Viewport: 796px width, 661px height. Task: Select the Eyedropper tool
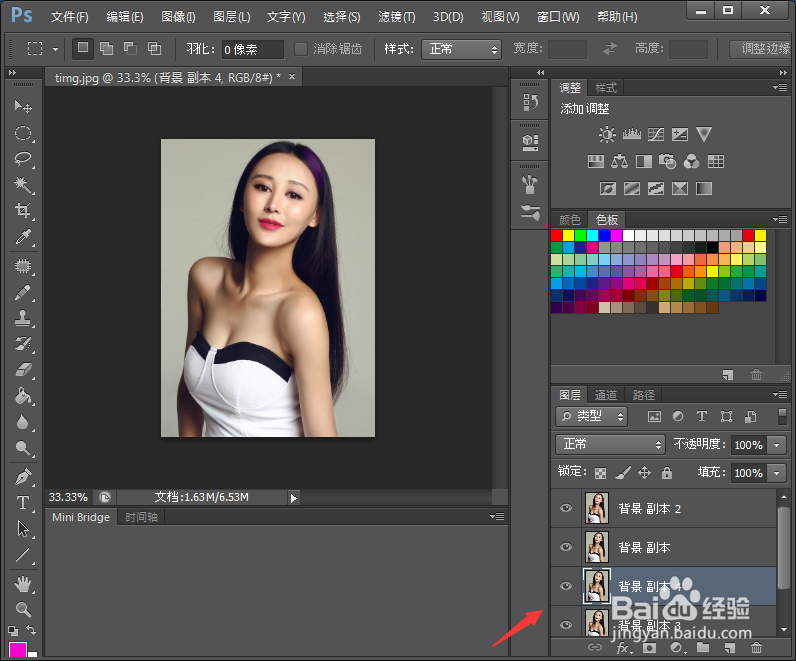23,237
